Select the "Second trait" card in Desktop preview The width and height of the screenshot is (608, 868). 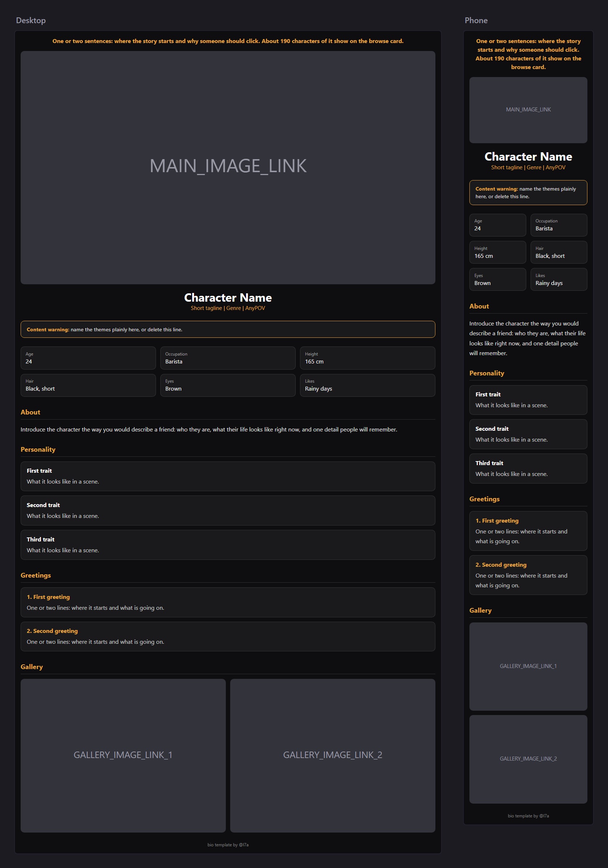[x=228, y=510]
